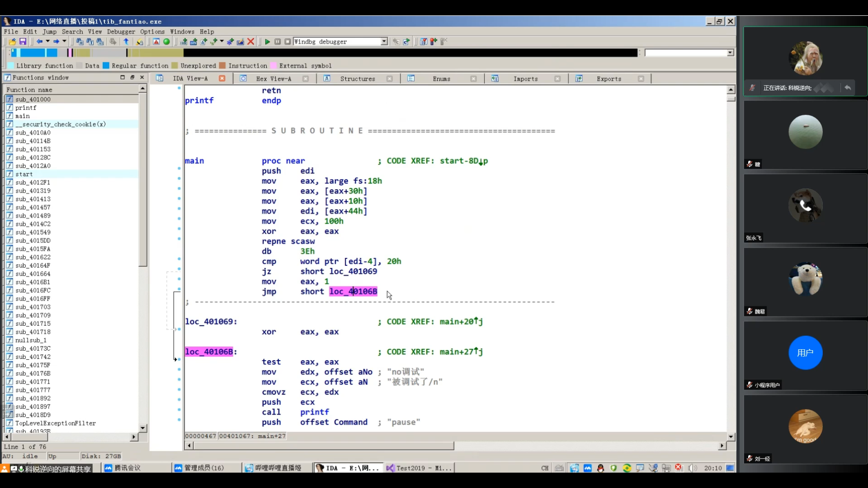The width and height of the screenshot is (868, 488).
Task: Save database with the floppy disk icon
Action: tap(23, 42)
